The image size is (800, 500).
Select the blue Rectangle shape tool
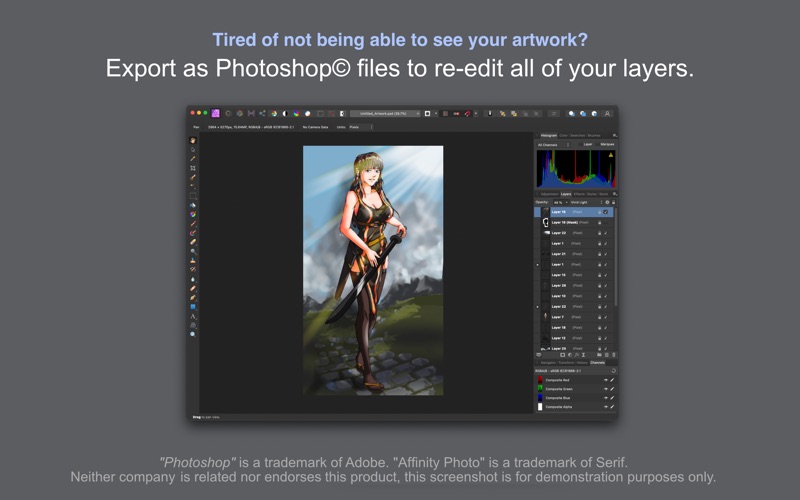[193, 307]
